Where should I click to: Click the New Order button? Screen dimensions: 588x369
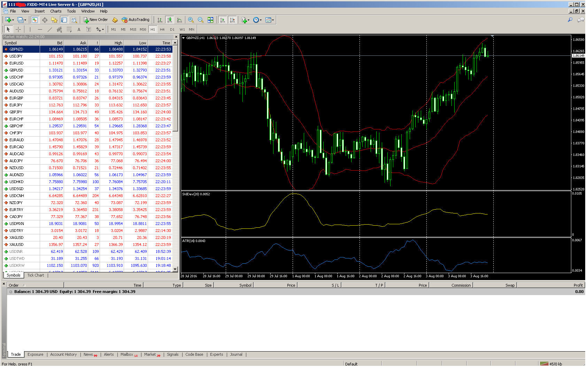tap(95, 20)
